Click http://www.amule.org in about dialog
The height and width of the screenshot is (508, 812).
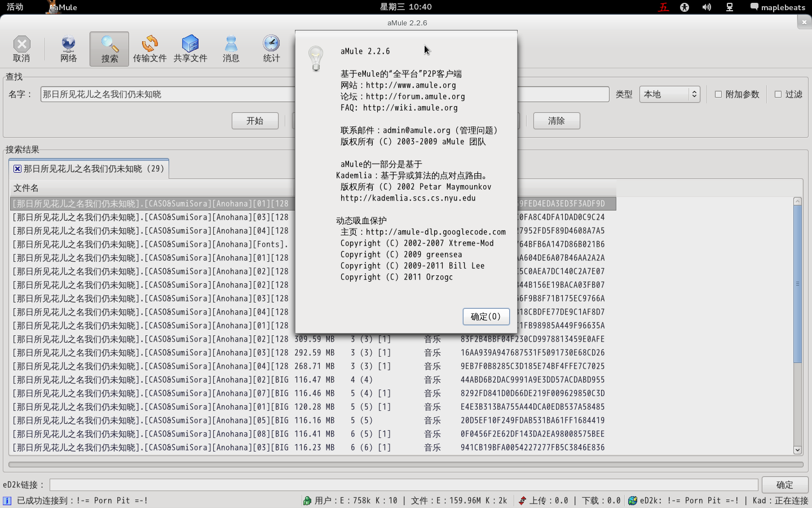411,85
